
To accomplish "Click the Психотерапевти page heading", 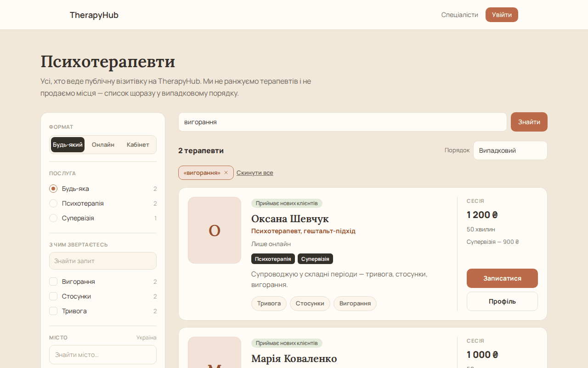I will tap(108, 62).
